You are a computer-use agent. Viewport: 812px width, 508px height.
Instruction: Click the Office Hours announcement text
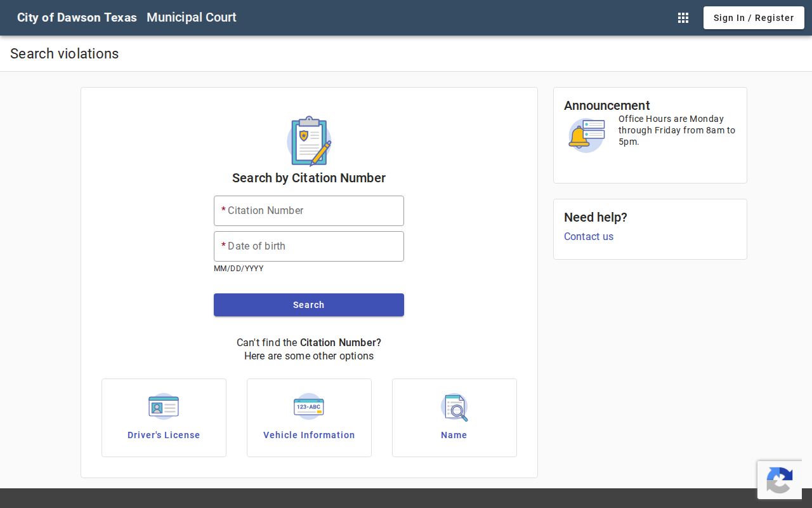coord(677,130)
